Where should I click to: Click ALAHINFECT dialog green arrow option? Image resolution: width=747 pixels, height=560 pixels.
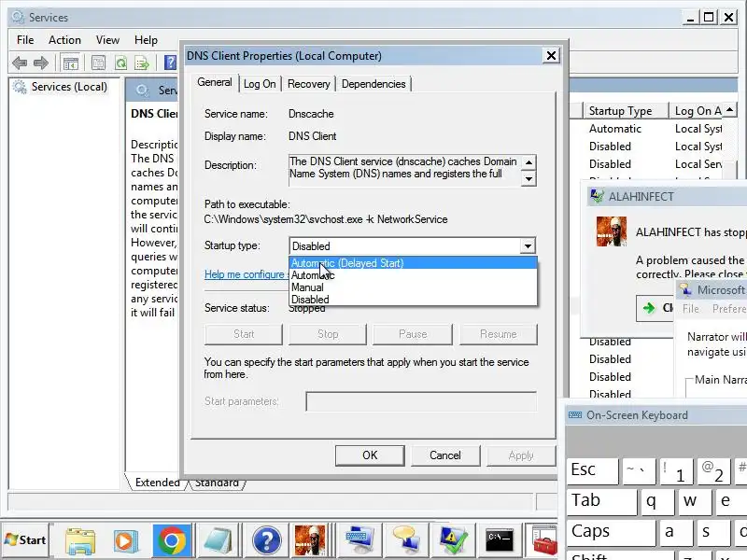click(655, 308)
